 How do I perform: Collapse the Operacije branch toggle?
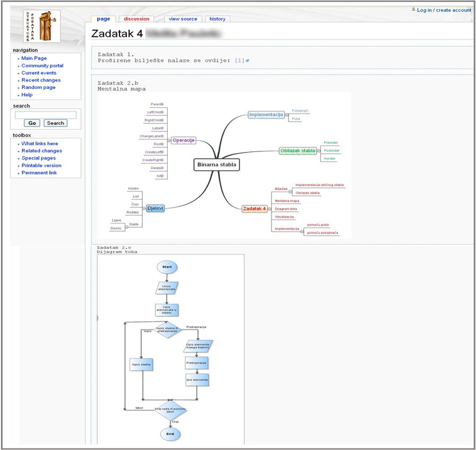tap(169, 140)
